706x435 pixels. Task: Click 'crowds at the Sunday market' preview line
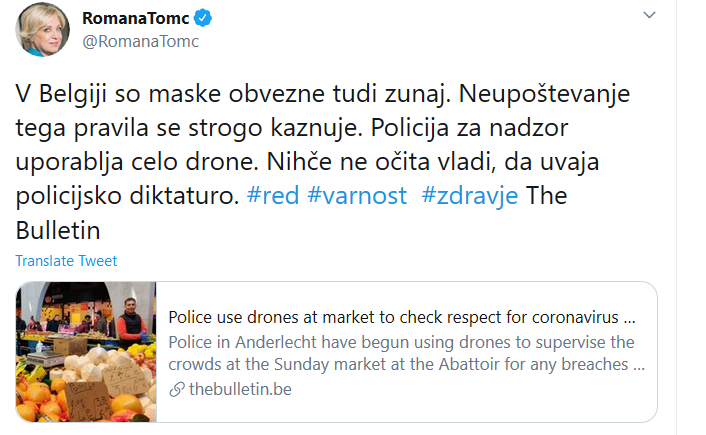pos(407,364)
